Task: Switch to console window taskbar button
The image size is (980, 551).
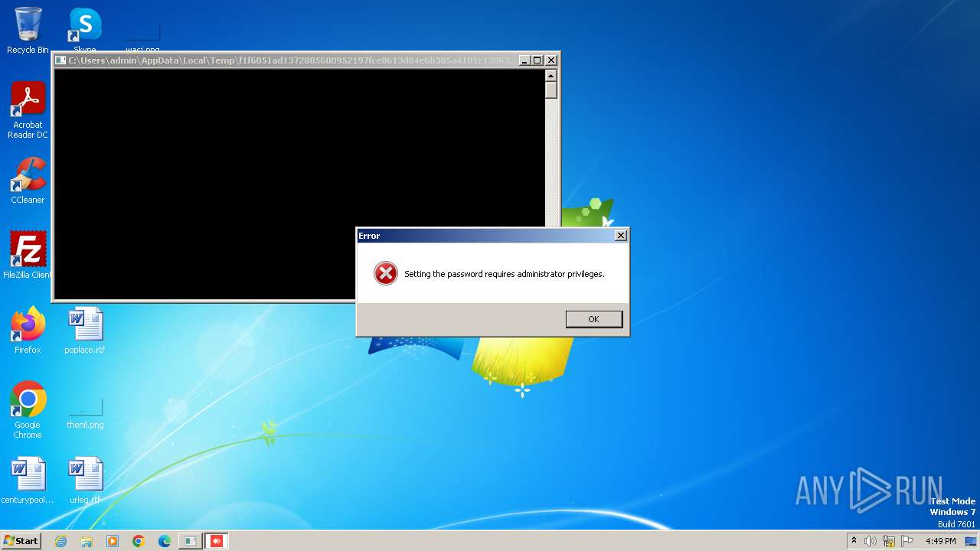Action: click(x=190, y=541)
